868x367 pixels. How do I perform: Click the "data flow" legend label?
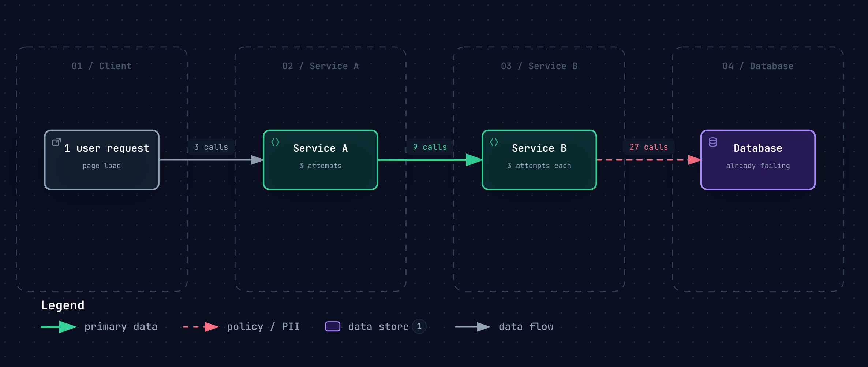click(526, 327)
